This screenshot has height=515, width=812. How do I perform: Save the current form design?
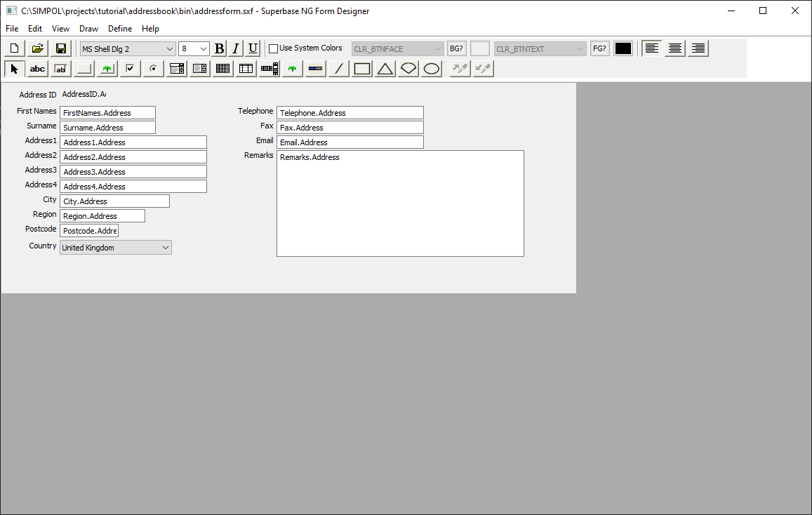(x=60, y=48)
